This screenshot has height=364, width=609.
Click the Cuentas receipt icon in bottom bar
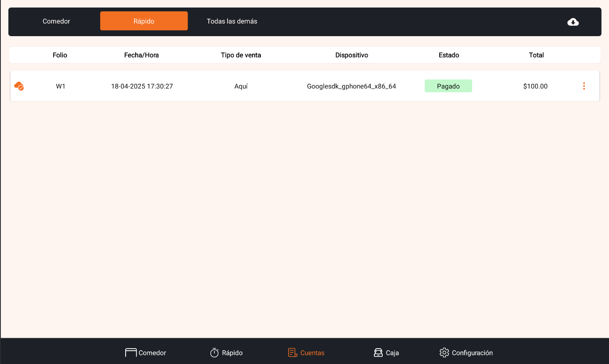pyautogui.click(x=293, y=353)
